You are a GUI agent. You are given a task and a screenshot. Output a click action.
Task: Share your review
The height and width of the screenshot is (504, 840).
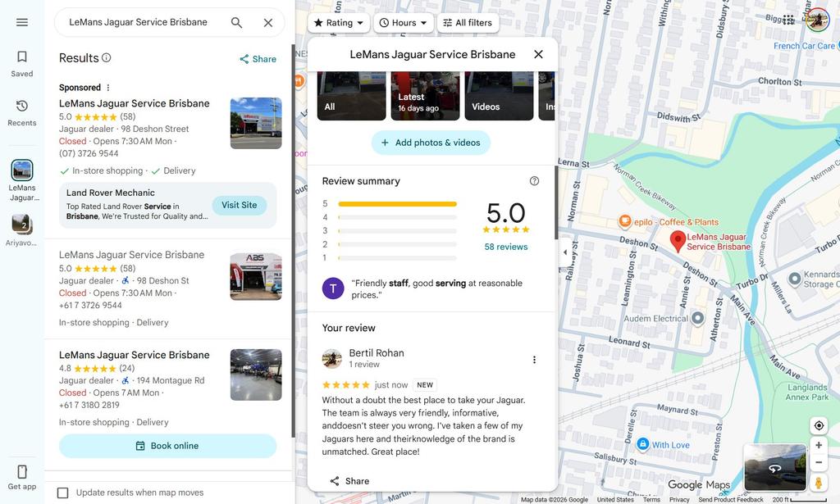[349, 481]
